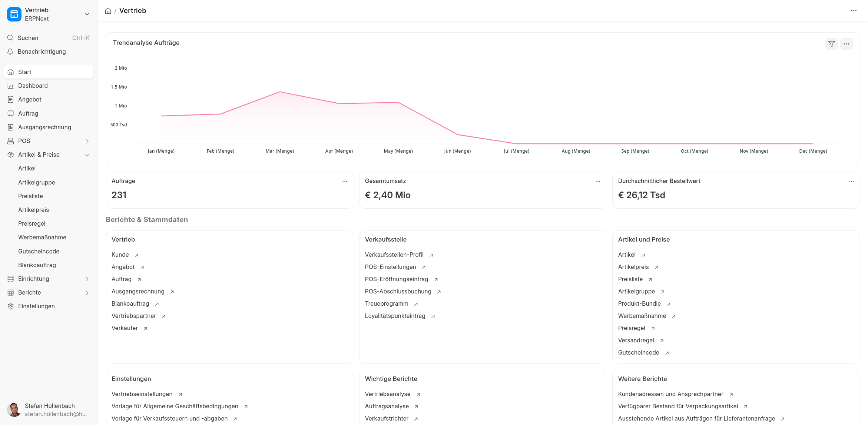The width and height of the screenshot is (868, 425).
Task: Click Stefan Hollenbach user avatar
Action: click(x=14, y=410)
